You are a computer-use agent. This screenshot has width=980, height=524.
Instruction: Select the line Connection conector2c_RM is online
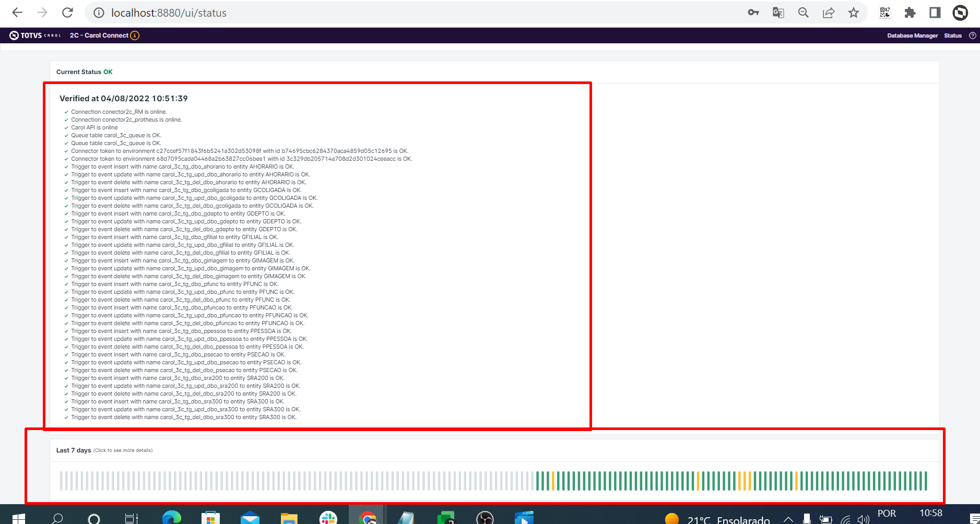pyautogui.click(x=119, y=112)
